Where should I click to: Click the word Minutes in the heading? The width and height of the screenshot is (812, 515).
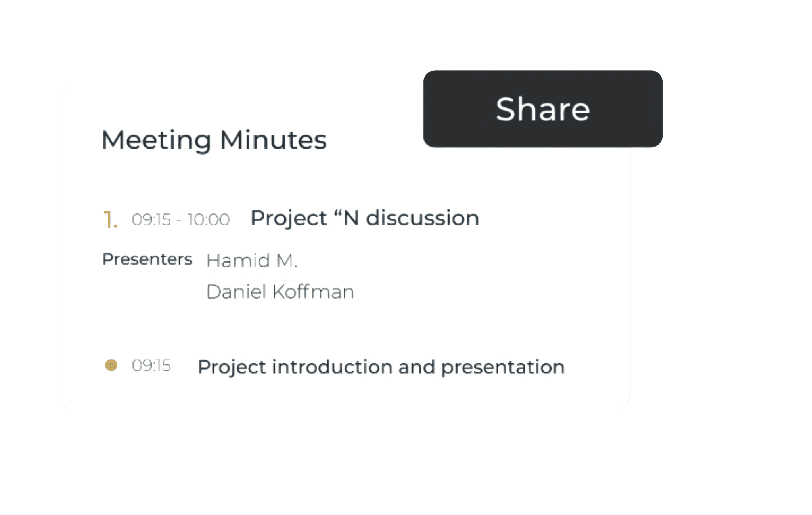point(273,140)
